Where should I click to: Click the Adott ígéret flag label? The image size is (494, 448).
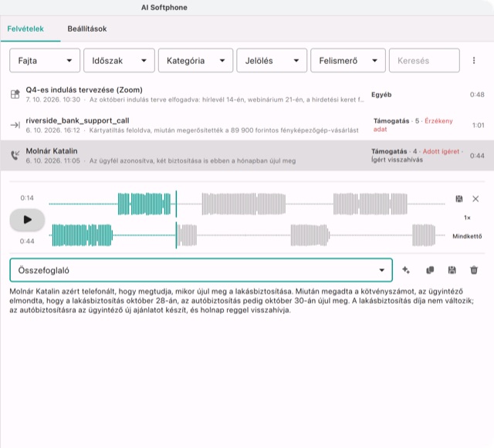coord(441,151)
